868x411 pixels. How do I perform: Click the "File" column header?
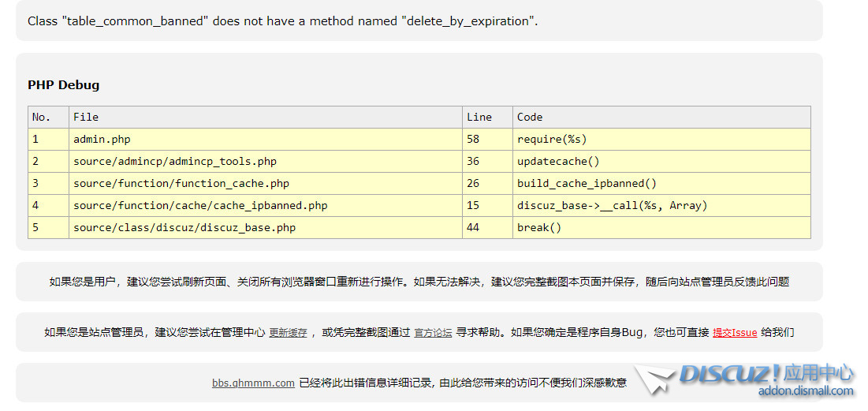(x=86, y=117)
